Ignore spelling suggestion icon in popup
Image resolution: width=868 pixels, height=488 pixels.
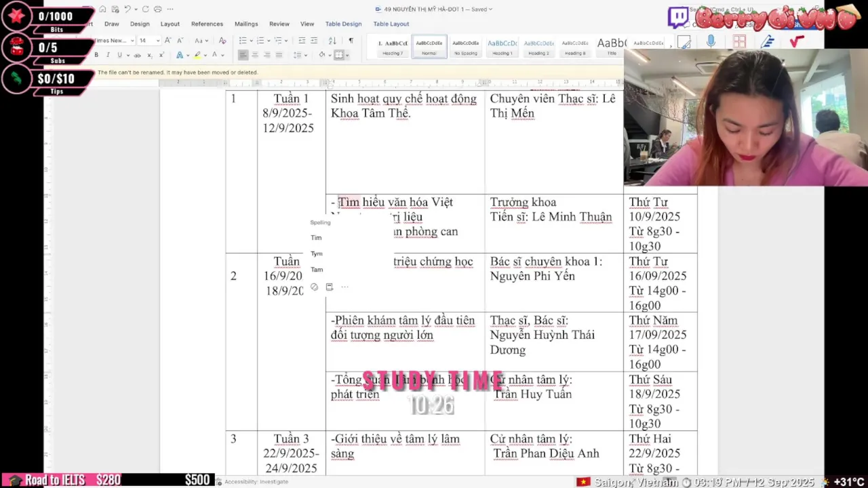coord(314,287)
